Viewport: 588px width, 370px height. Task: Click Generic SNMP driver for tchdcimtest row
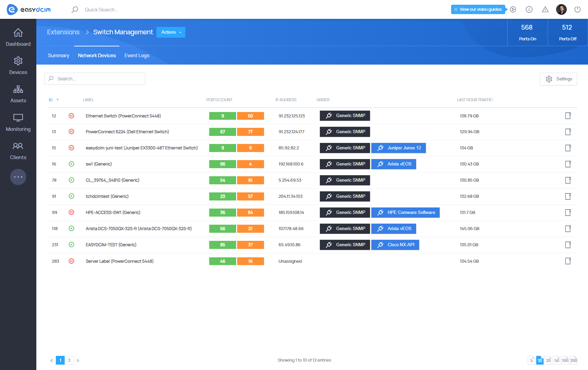(345, 196)
